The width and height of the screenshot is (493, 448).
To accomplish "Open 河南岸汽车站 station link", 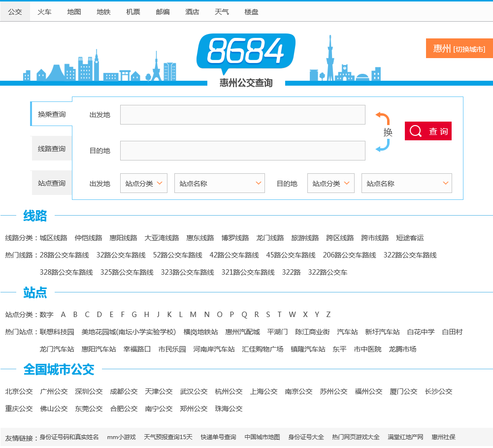I will click(x=214, y=349).
